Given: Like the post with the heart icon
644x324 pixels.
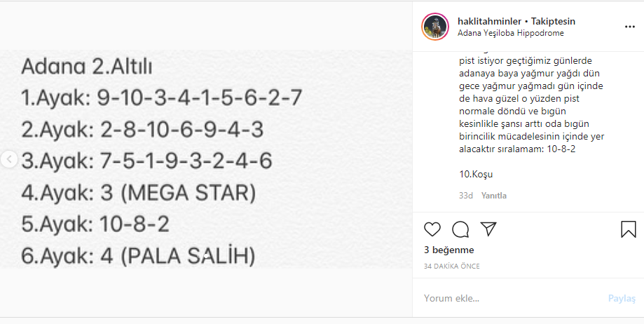Looking at the screenshot, I should coord(432,229).
